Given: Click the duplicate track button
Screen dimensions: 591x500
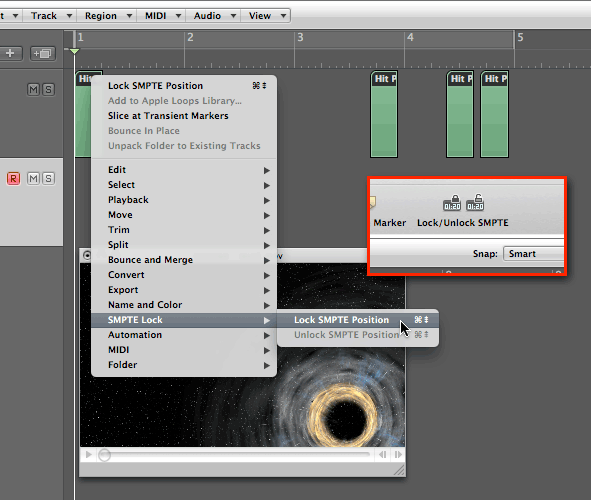Looking at the screenshot, I should click(x=42, y=54).
